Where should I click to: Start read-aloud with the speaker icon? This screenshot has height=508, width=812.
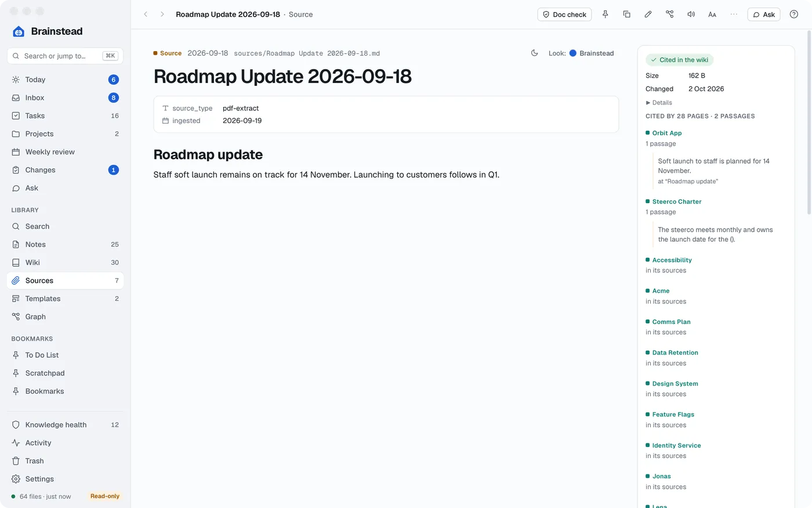[691, 15]
